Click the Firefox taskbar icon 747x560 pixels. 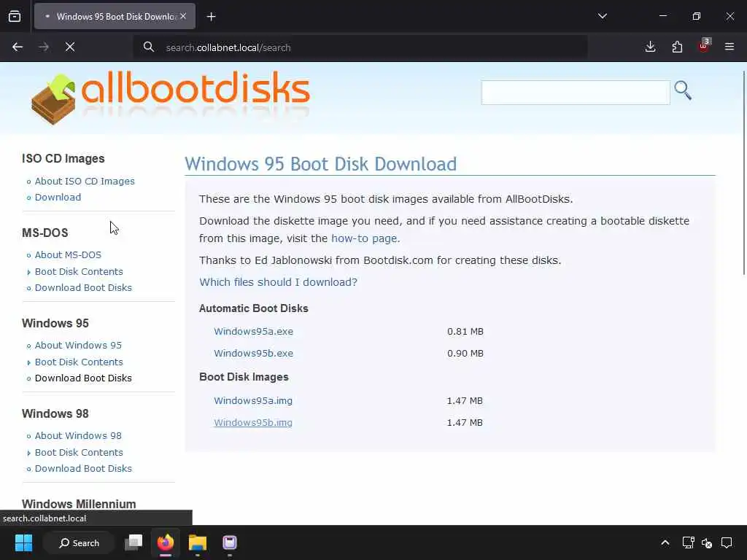click(x=166, y=542)
